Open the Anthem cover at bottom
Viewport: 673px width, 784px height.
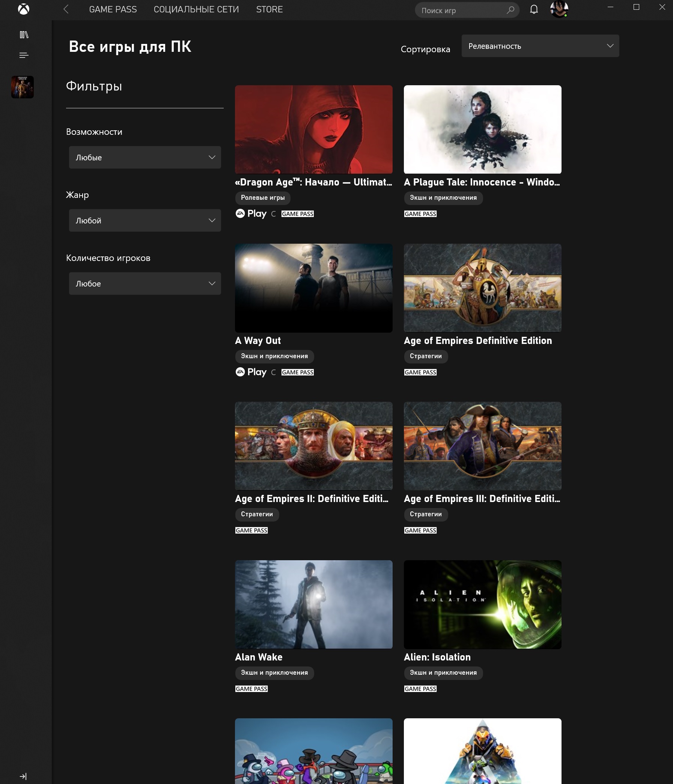(482, 751)
